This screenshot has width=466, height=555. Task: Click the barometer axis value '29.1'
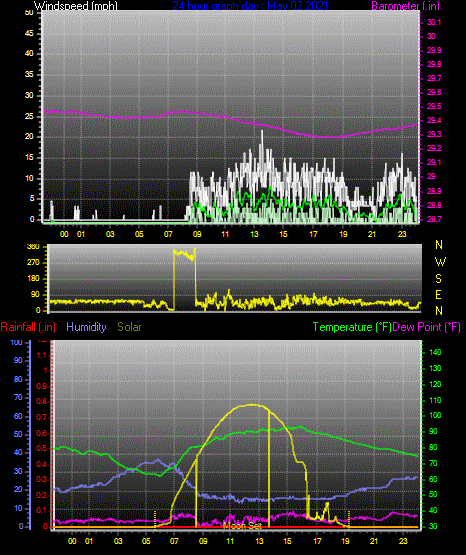click(x=434, y=162)
